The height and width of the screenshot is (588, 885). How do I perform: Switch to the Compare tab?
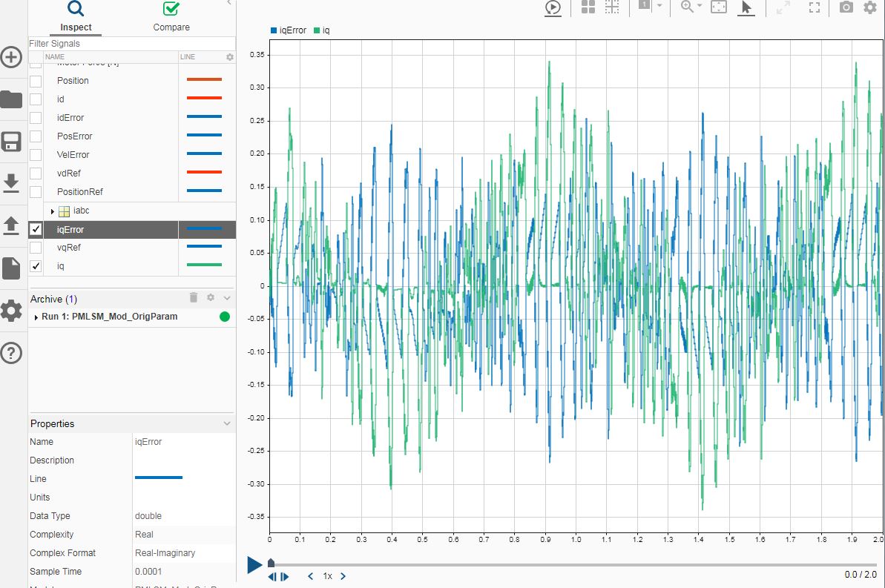(171, 17)
